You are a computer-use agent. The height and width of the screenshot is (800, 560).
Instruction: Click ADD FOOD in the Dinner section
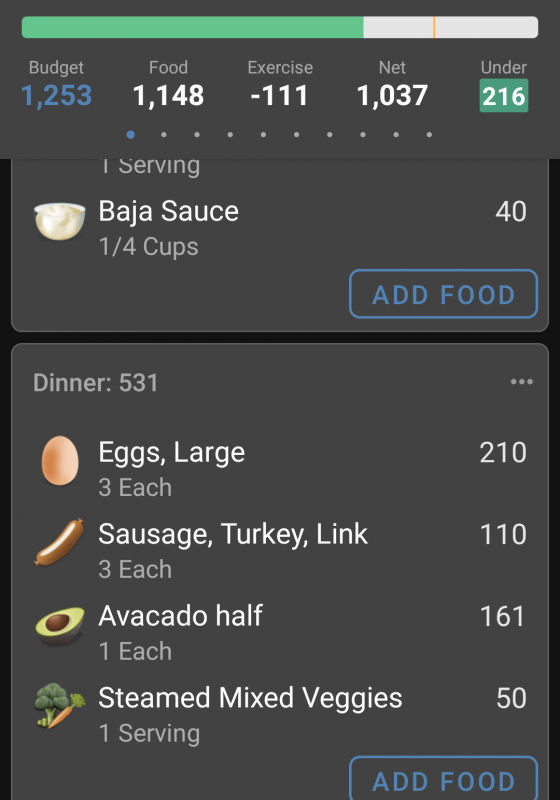(443, 779)
